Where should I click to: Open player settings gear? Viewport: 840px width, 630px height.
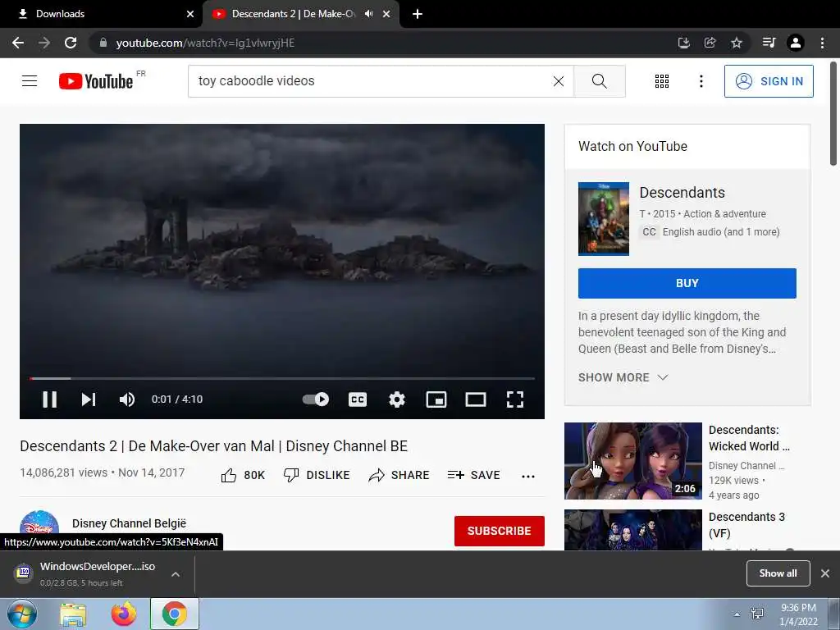click(397, 399)
